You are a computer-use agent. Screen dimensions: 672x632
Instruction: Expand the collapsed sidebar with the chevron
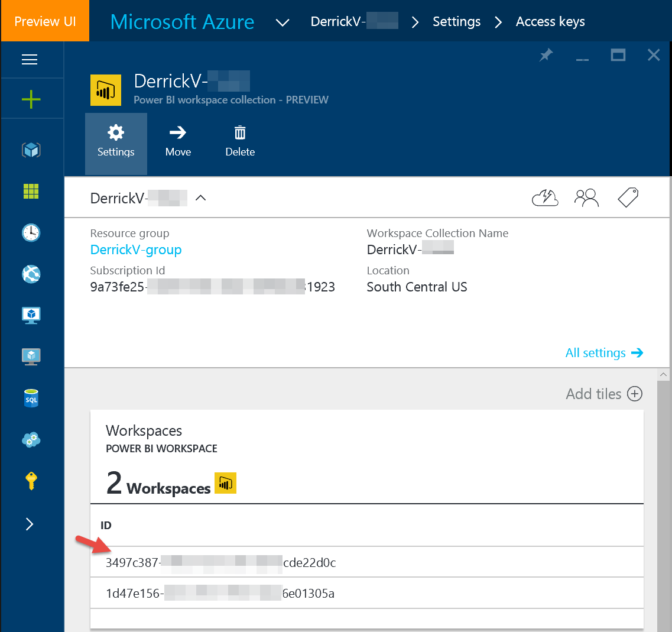click(31, 524)
